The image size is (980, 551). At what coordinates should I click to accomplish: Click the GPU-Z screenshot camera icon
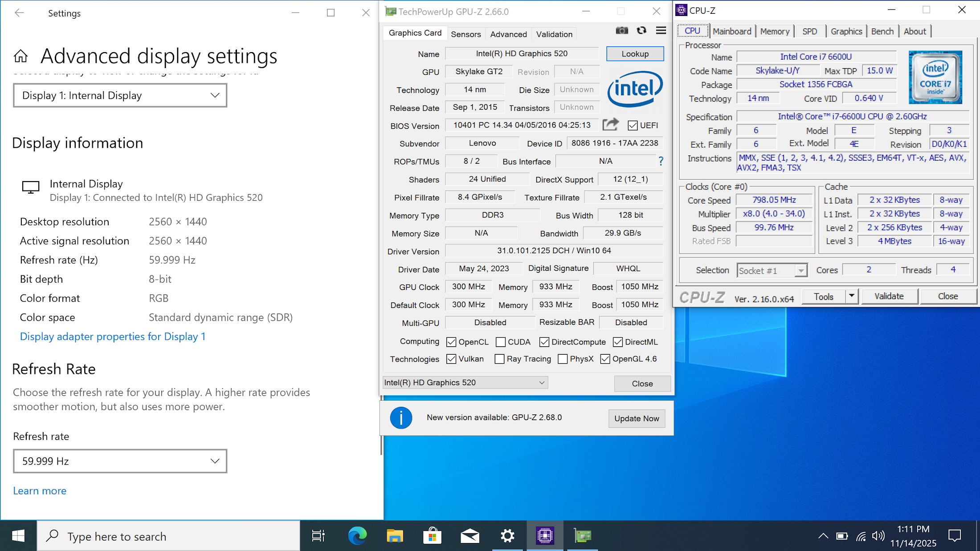622,31
